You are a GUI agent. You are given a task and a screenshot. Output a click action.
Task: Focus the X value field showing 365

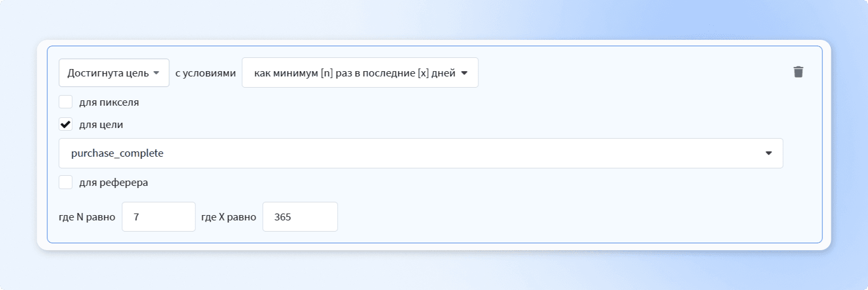coord(300,217)
